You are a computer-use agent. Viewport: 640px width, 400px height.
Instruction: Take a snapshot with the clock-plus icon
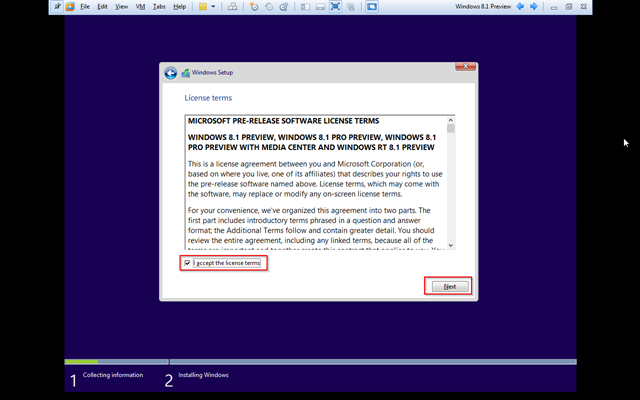[x=254, y=7]
